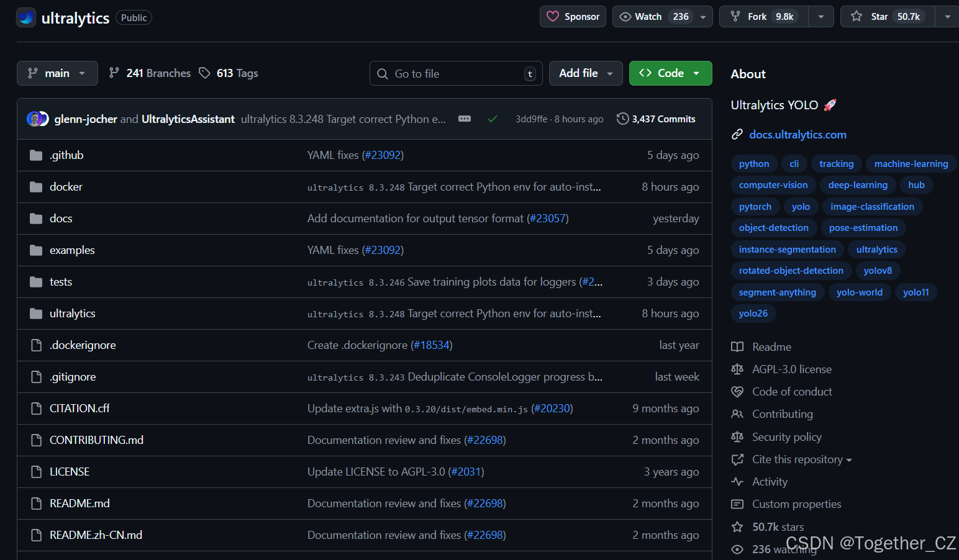Select the yolo26 topic tag
959x560 pixels.
point(753,314)
